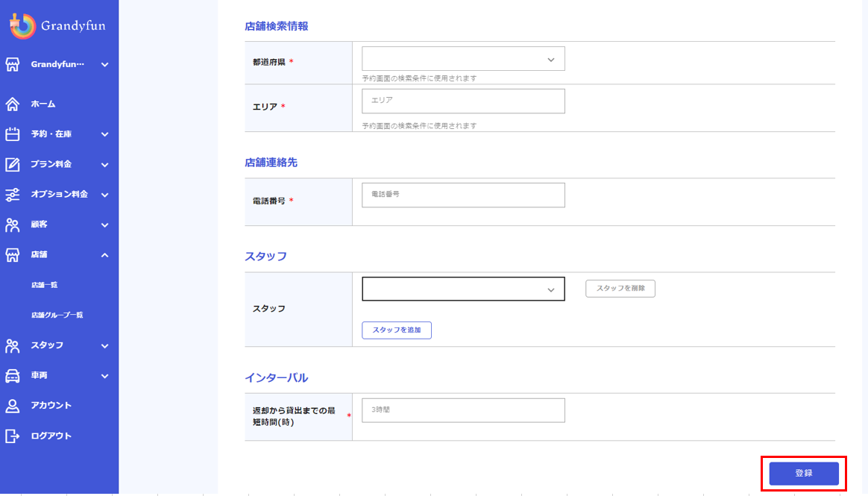Screen dimensions: 868x496
Task: Click the 車両 car icon
Action: click(12, 375)
